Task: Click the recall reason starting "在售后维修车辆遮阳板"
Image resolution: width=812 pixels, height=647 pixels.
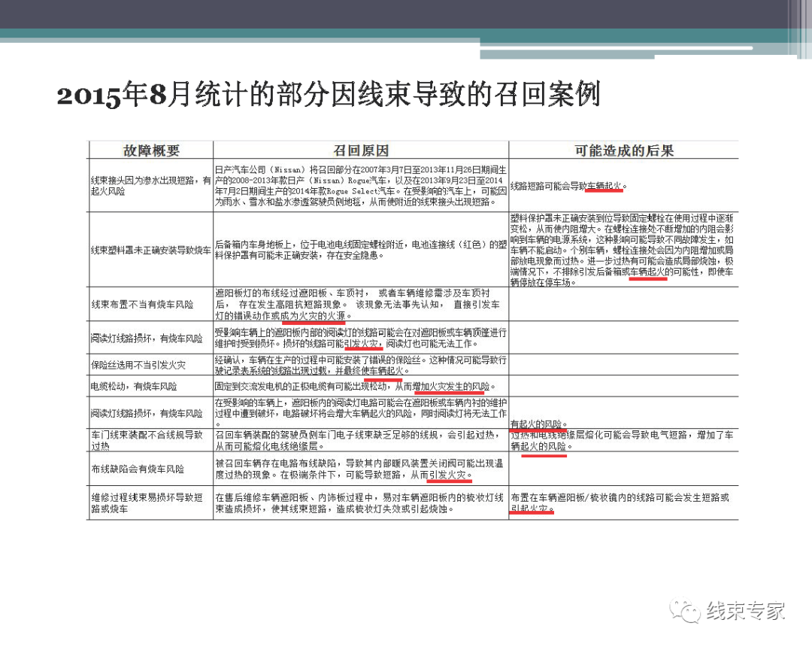Action: click(x=359, y=503)
